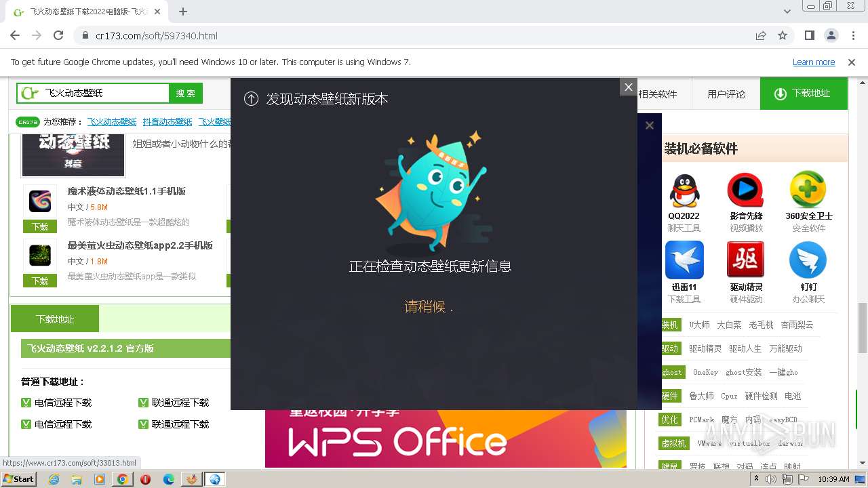Close the dark ad panel behind dialog
The width and height of the screenshot is (868, 488).
650,125
